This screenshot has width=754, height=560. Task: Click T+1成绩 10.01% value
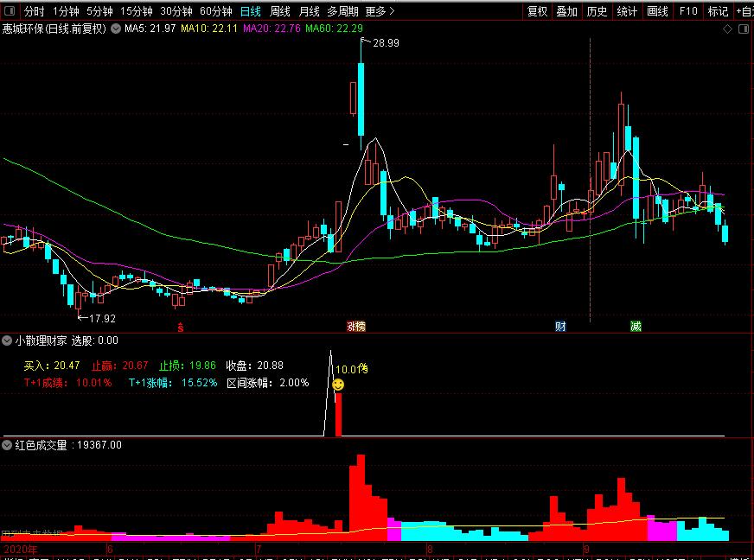pos(67,383)
